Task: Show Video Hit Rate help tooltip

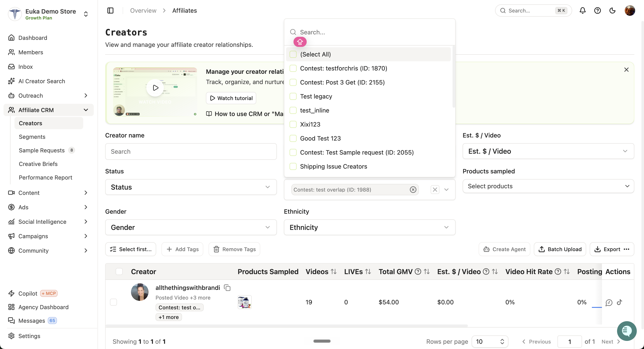Action: 558,271
